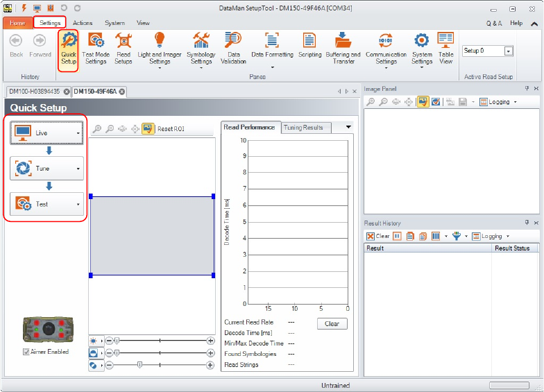Expand the Tune button dropdown
The width and height of the screenshot is (544, 392).
point(78,169)
